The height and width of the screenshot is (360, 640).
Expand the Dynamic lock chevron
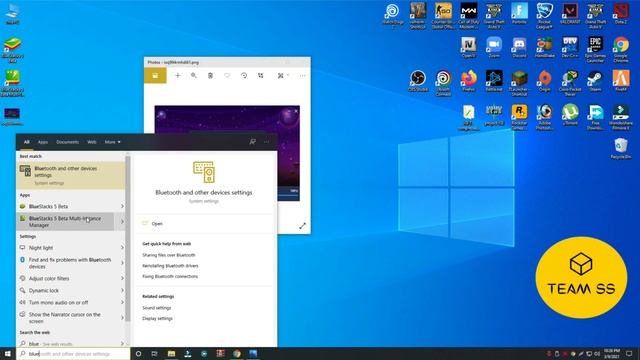point(122,291)
